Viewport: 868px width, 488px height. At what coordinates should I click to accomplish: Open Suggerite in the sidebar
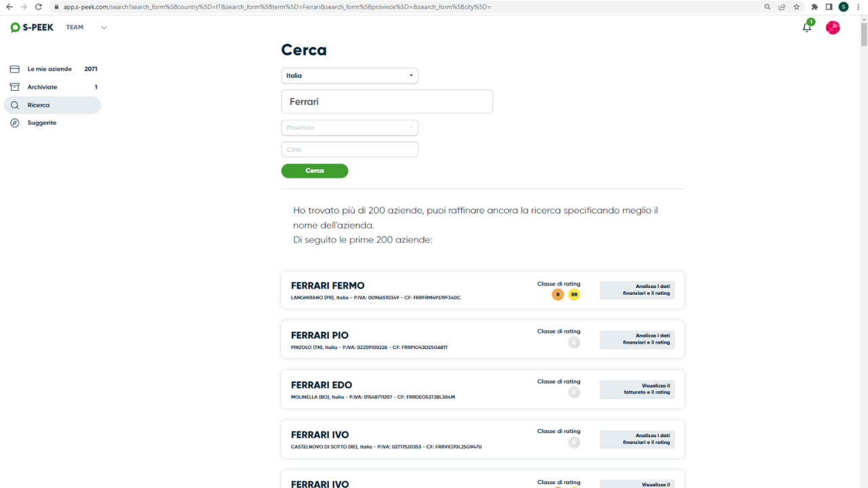click(52, 123)
